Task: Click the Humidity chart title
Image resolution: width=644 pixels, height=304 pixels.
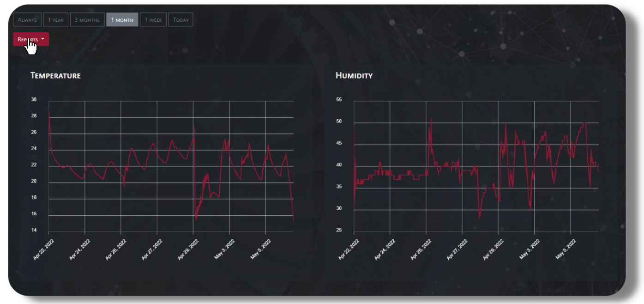Action: [354, 76]
